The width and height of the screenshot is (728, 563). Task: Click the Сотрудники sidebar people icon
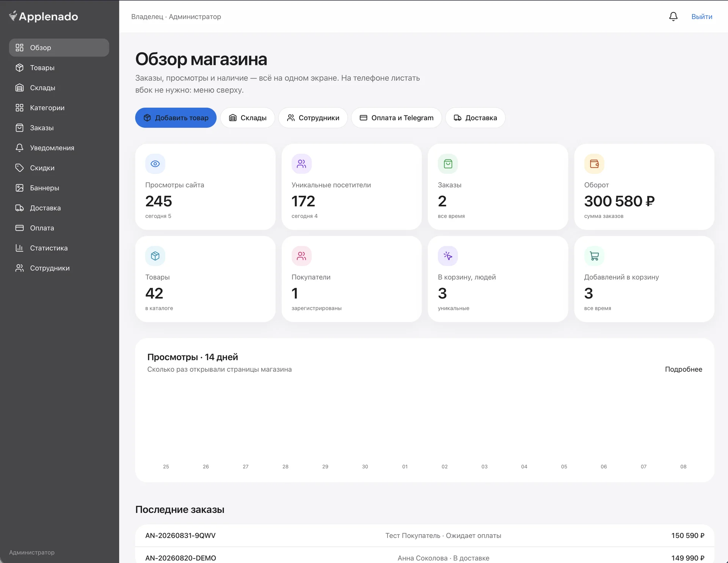click(x=19, y=268)
